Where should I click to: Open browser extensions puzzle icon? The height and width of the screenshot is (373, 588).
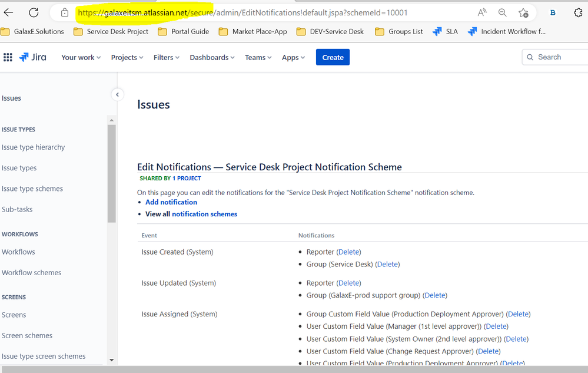(x=578, y=12)
